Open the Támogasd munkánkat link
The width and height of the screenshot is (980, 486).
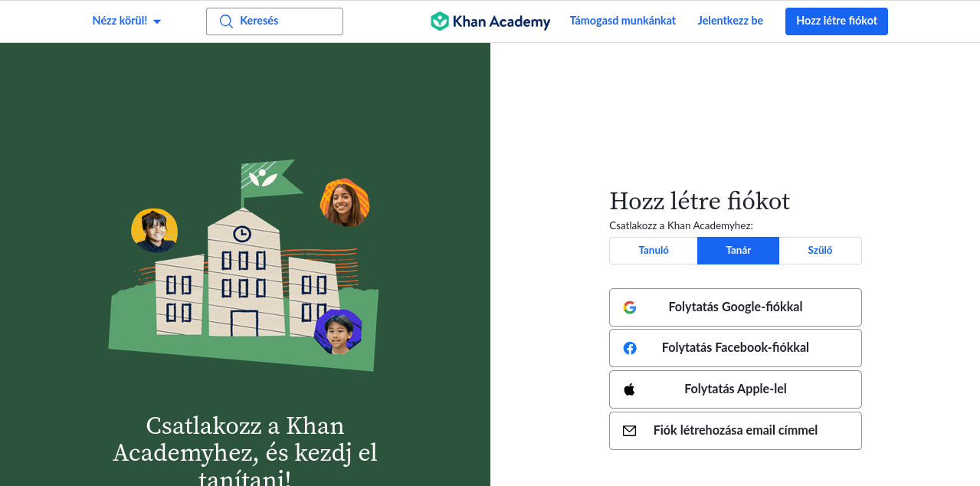point(623,21)
